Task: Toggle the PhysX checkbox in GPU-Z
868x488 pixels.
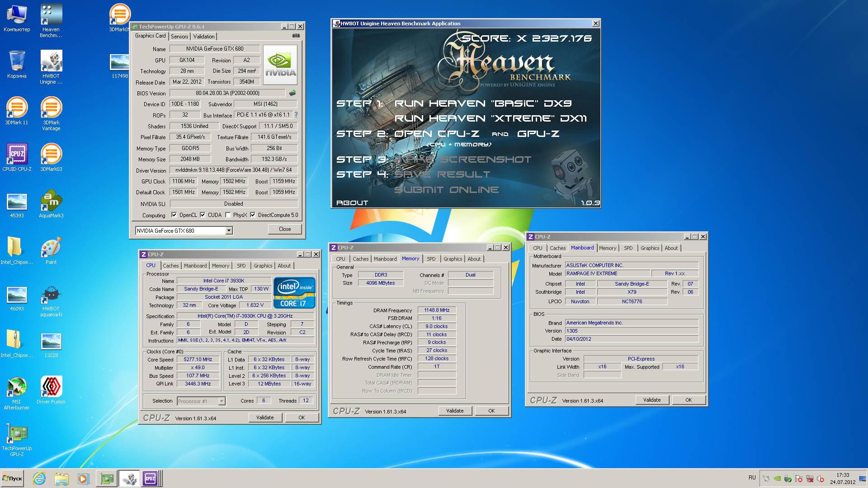Action: (x=228, y=215)
